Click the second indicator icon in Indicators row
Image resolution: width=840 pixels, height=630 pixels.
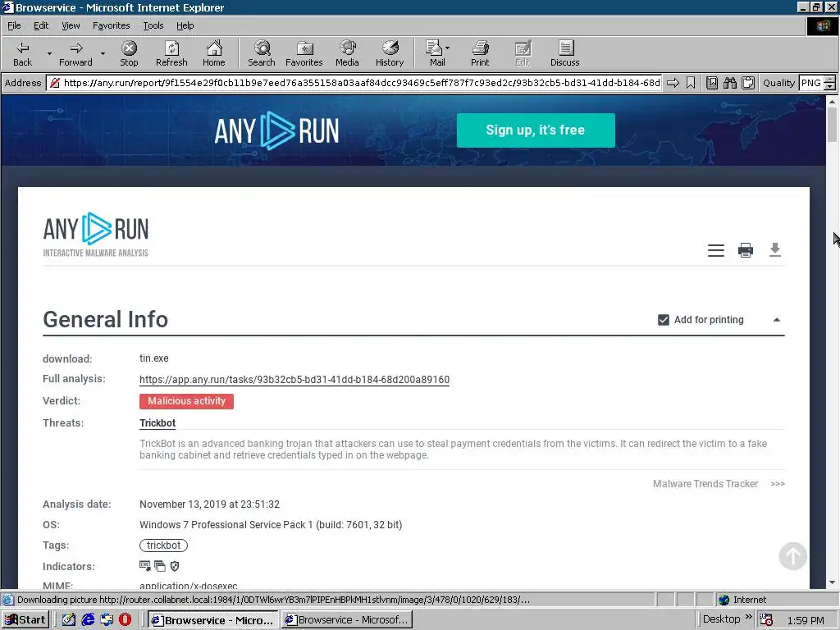160,566
